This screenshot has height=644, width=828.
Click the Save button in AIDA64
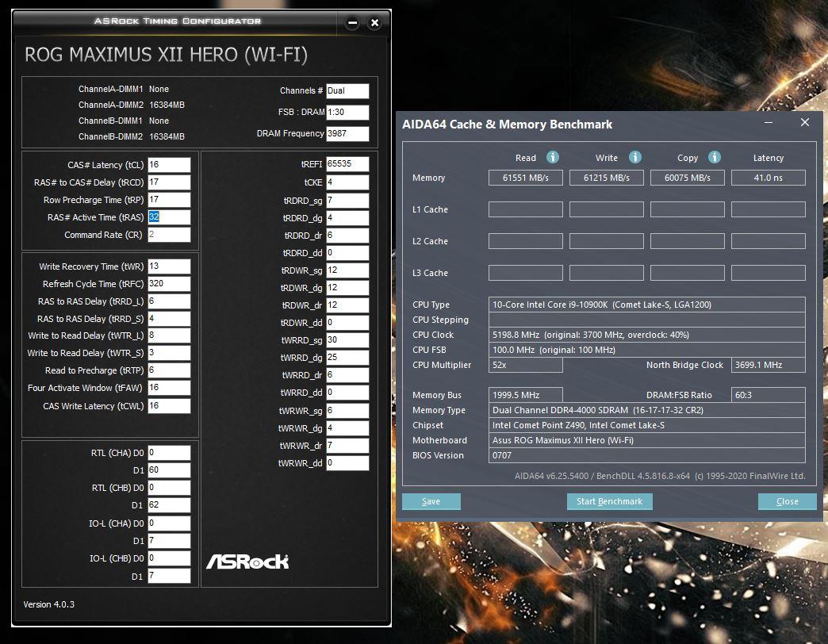(x=431, y=501)
